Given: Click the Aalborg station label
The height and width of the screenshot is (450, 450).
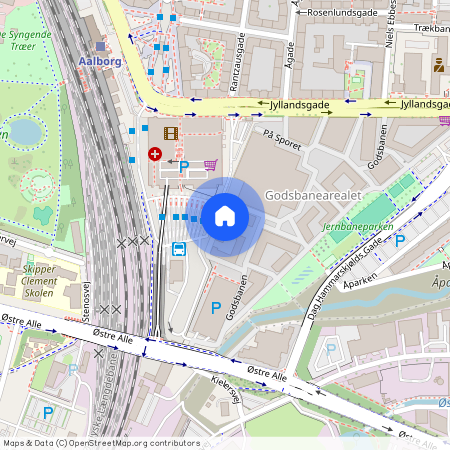Looking at the screenshot, I should (100, 61).
